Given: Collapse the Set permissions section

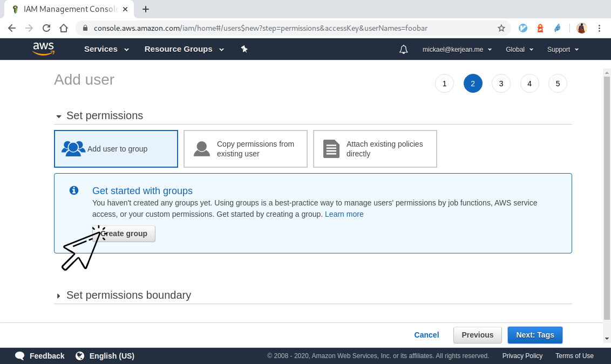Looking at the screenshot, I should (58, 116).
